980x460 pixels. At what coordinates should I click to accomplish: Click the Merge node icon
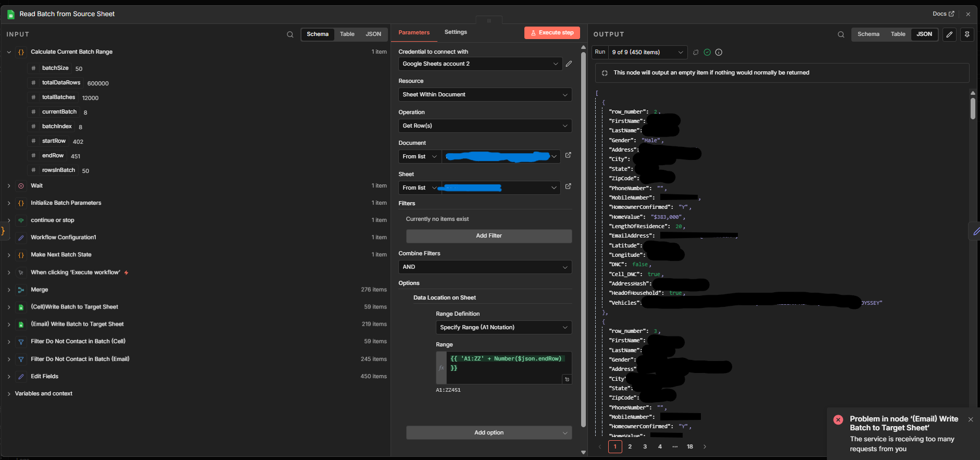[21, 290]
